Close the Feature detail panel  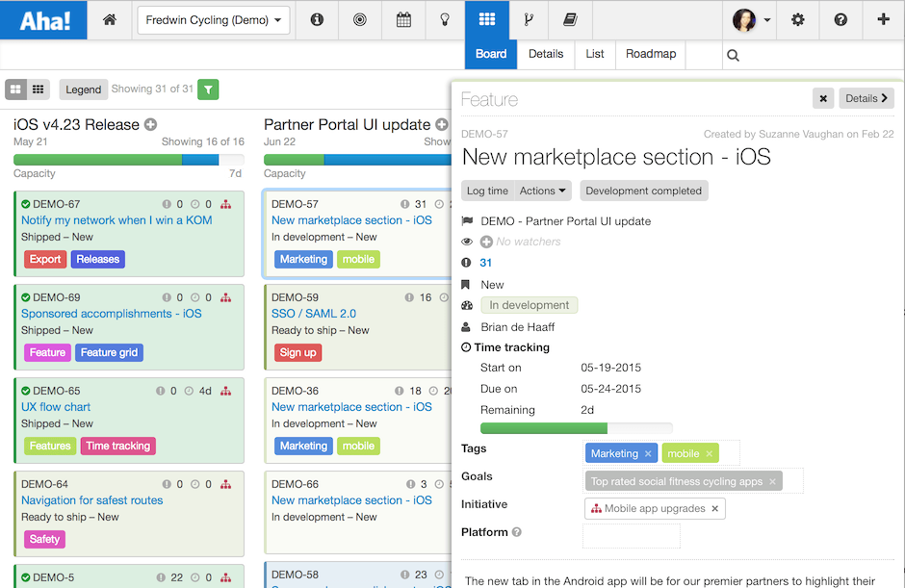click(823, 99)
